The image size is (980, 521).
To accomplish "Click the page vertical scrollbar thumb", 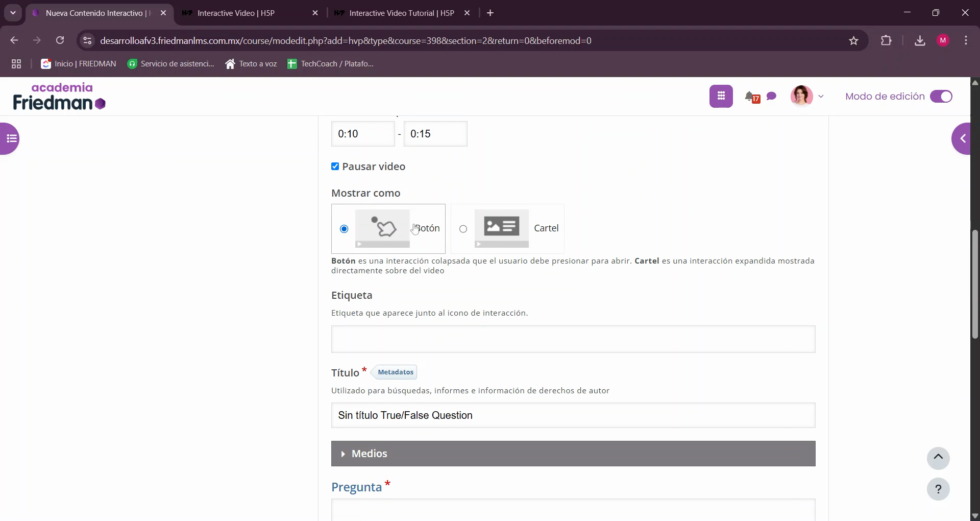I will 975,284.
